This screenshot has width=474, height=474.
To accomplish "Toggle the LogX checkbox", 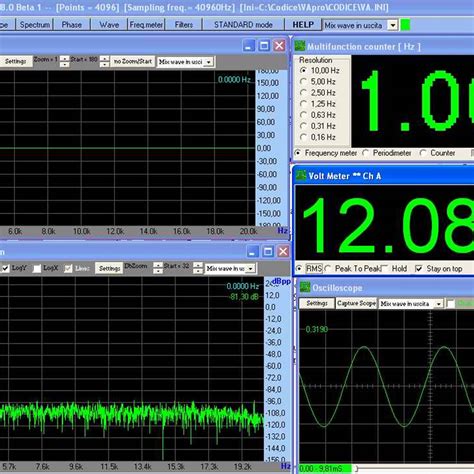I will pos(37,268).
